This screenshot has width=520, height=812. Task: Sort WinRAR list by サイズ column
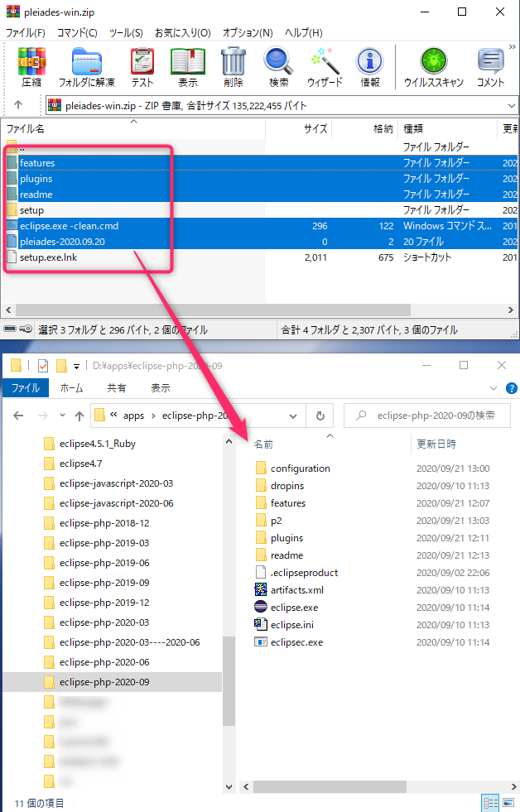[298, 129]
